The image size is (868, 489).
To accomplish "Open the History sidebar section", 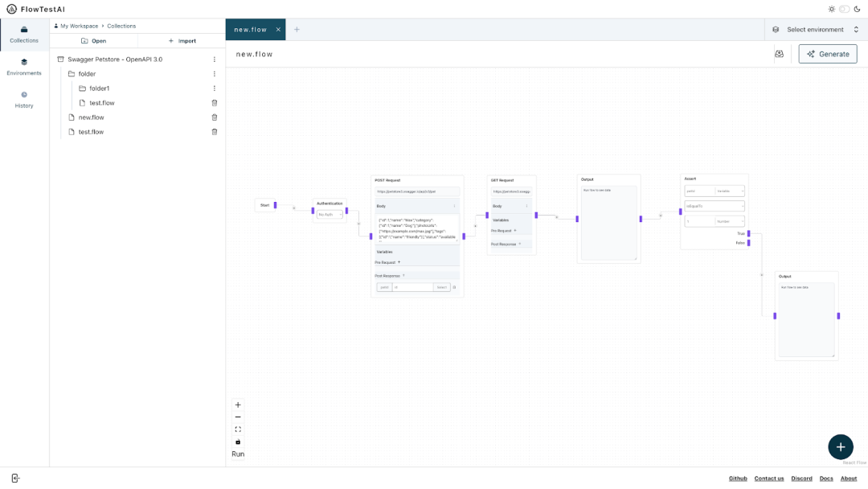I will tap(24, 100).
